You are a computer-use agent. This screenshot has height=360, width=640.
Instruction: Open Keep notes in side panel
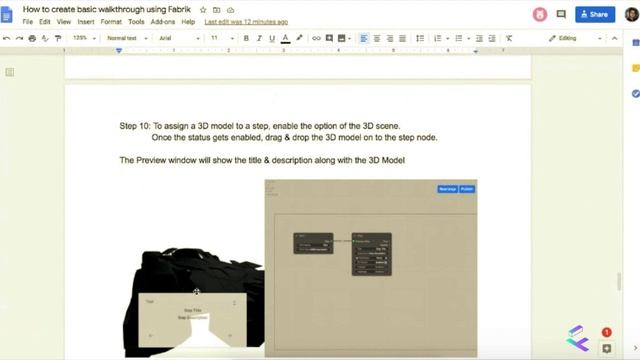636,68
